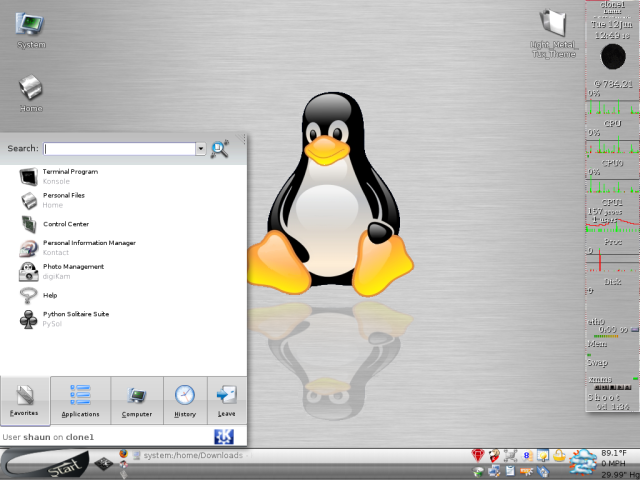Click the small red-white icon below Firefox
The image size is (640, 480).
click(x=124, y=464)
